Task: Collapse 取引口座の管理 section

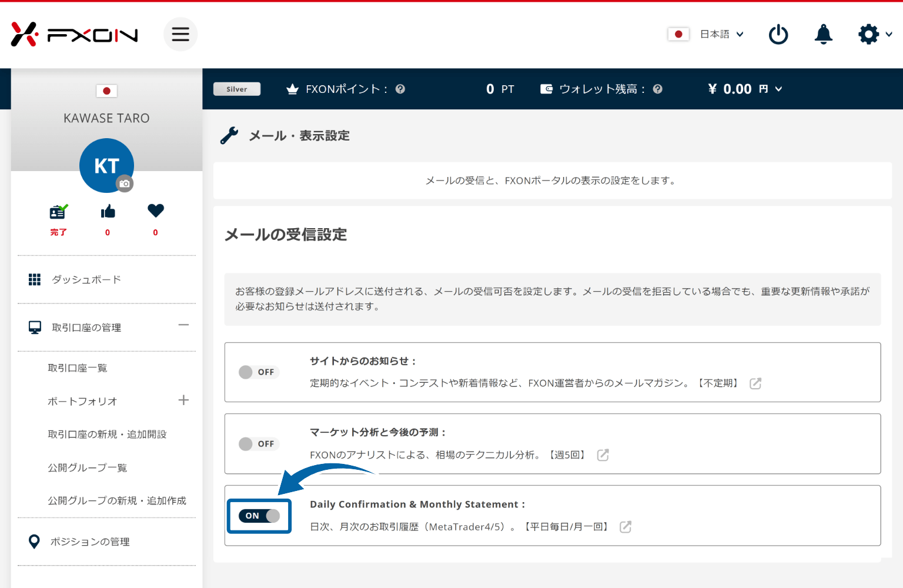Action: (x=183, y=325)
